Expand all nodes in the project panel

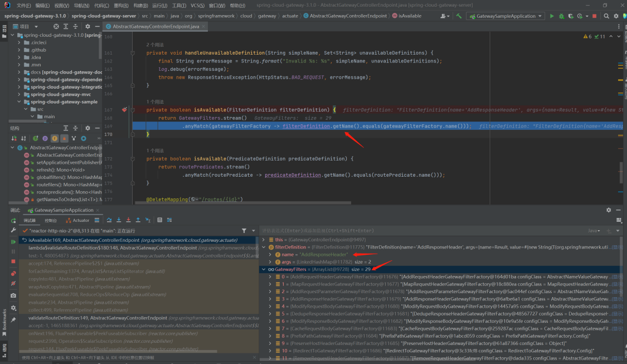click(66, 26)
